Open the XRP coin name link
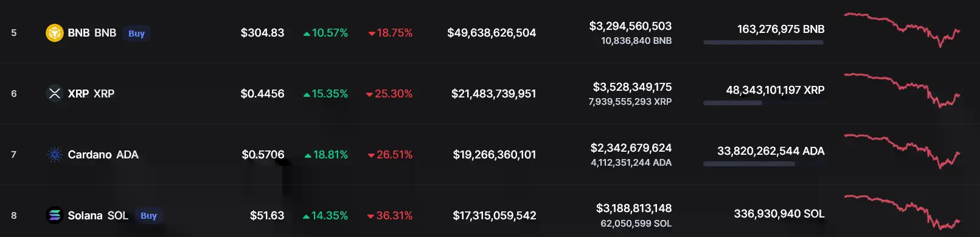 91,94
